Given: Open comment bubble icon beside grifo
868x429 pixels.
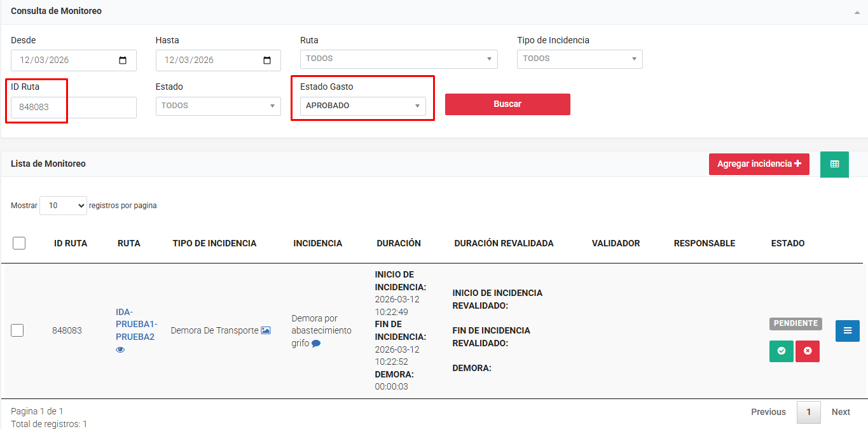Looking at the screenshot, I should coord(316,344).
